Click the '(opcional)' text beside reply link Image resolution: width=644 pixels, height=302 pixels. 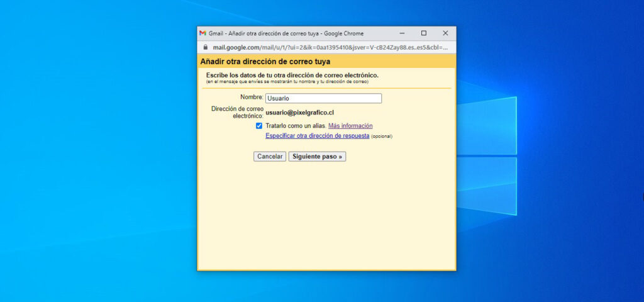(382, 137)
